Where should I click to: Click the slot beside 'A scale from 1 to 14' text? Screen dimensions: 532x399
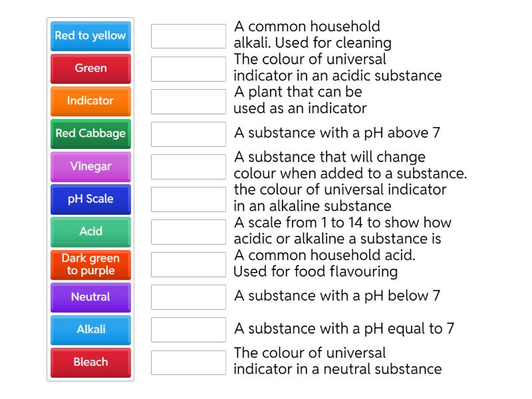188,231
